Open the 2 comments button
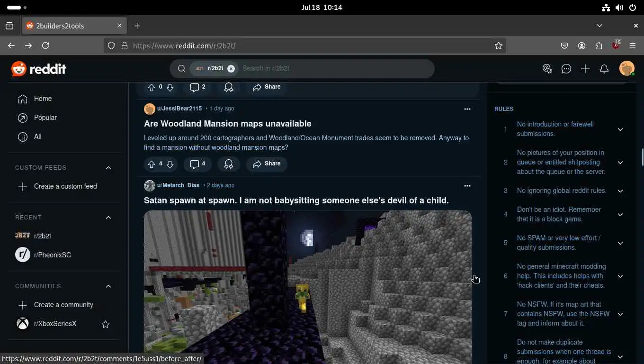Viewport: 644px width, 364px height. [197, 87]
